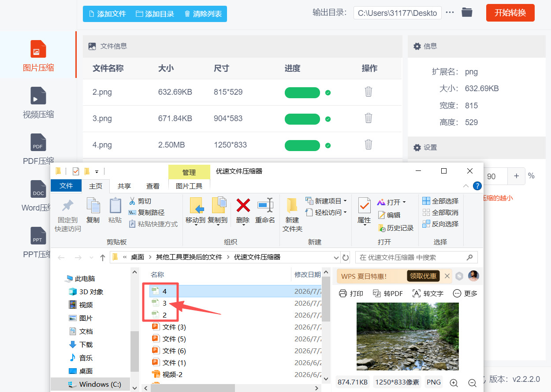Open output folder icon beside output path
Viewport: 551px width, 392px height.
click(467, 12)
